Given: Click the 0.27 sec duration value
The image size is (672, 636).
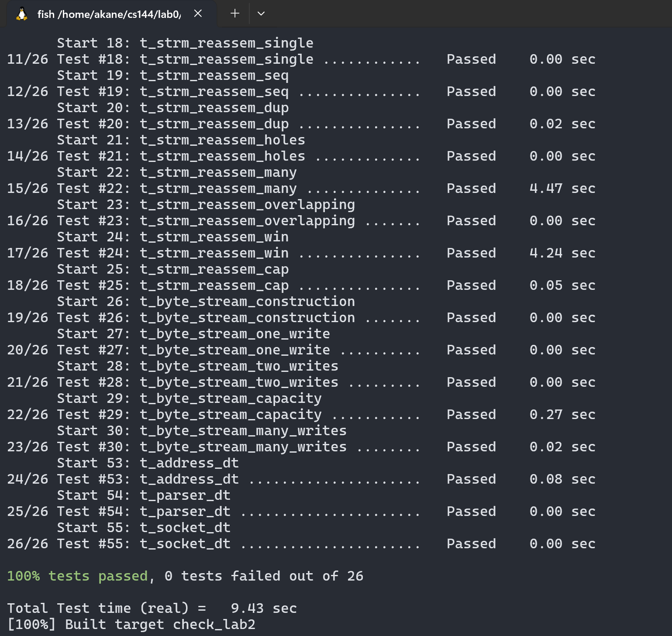Looking at the screenshot, I should [562, 415].
